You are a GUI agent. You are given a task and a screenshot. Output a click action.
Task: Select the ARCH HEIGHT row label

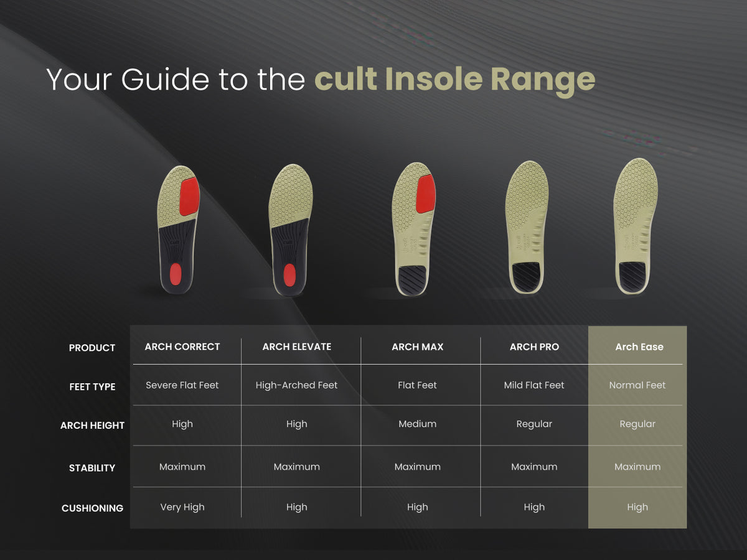click(92, 426)
